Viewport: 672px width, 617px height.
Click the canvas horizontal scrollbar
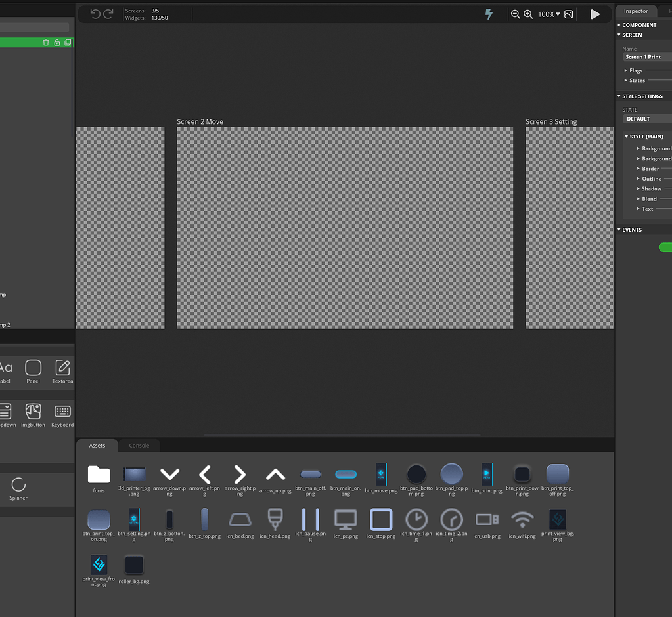342,435
